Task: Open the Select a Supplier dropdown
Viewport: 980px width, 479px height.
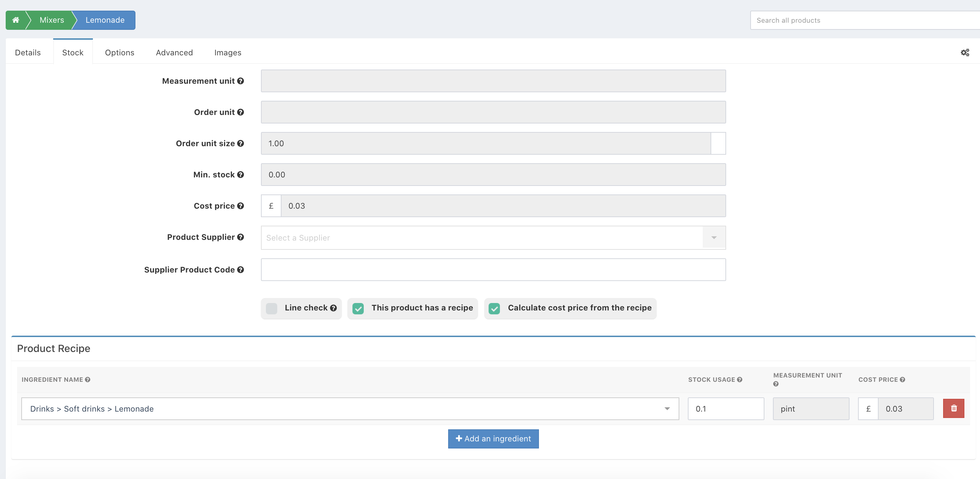Action: 493,238
